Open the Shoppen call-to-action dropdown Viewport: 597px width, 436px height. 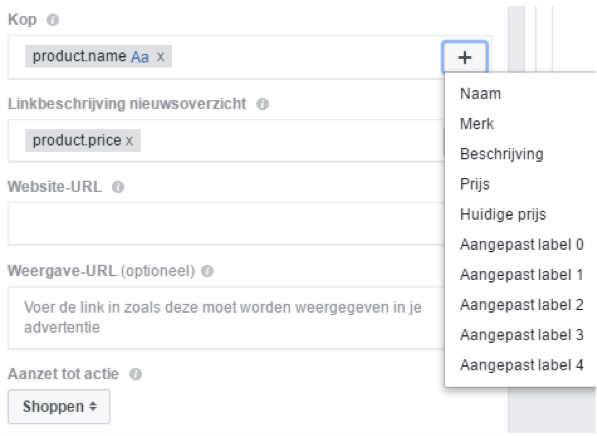point(59,406)
